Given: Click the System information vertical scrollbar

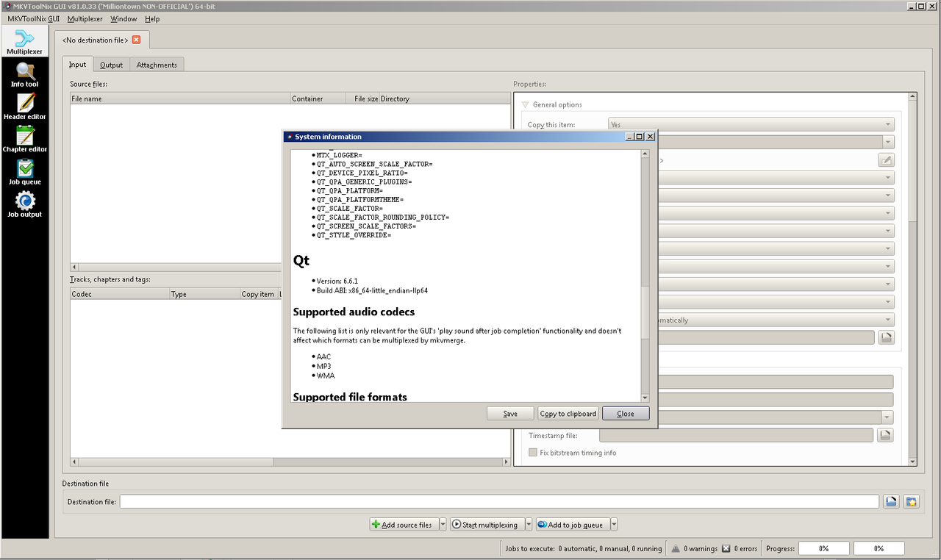Looking at the screenshot, I should [x=645, y=275].
